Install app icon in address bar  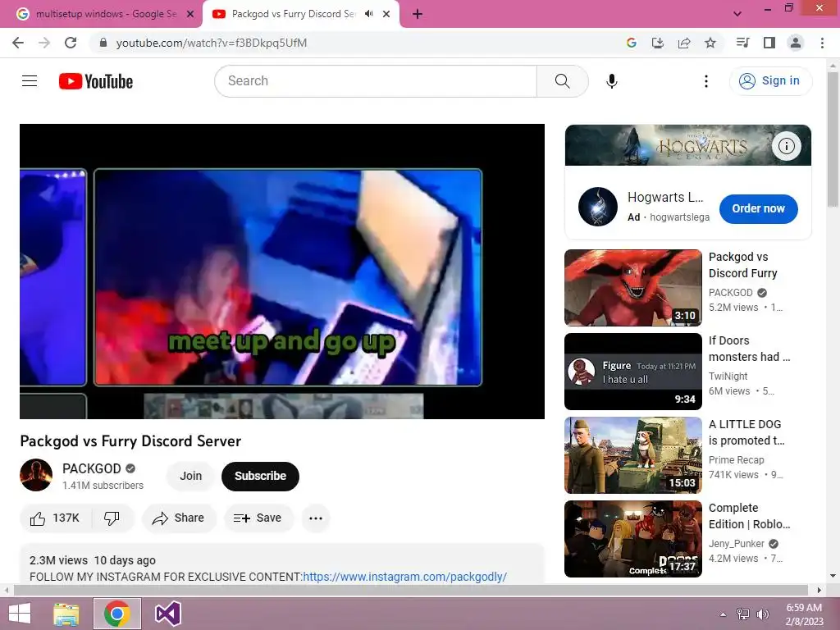click(658, 43)
